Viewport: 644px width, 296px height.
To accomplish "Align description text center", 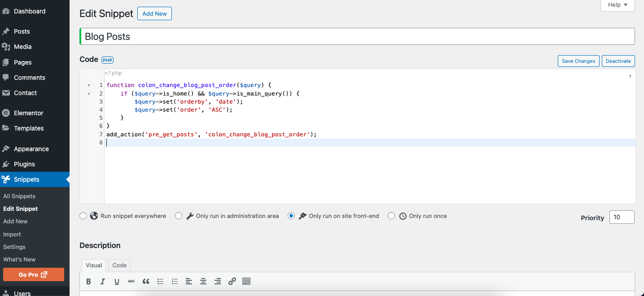I will coord(203,282).
